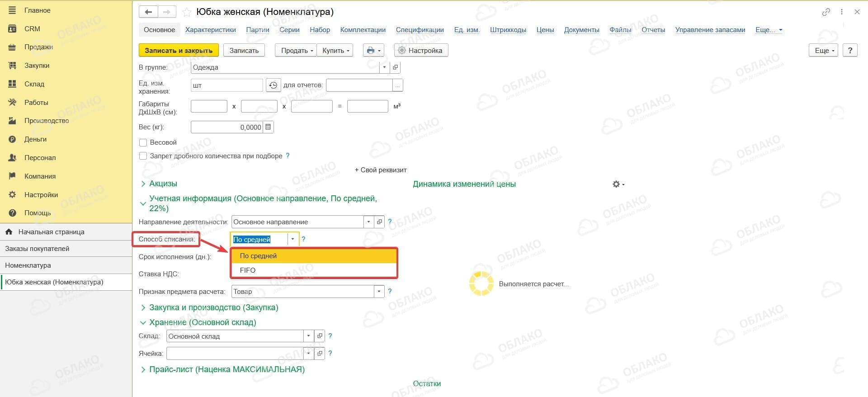Open Основной склад card icon
Screen dimensions: 868x397
coord(320,336)
